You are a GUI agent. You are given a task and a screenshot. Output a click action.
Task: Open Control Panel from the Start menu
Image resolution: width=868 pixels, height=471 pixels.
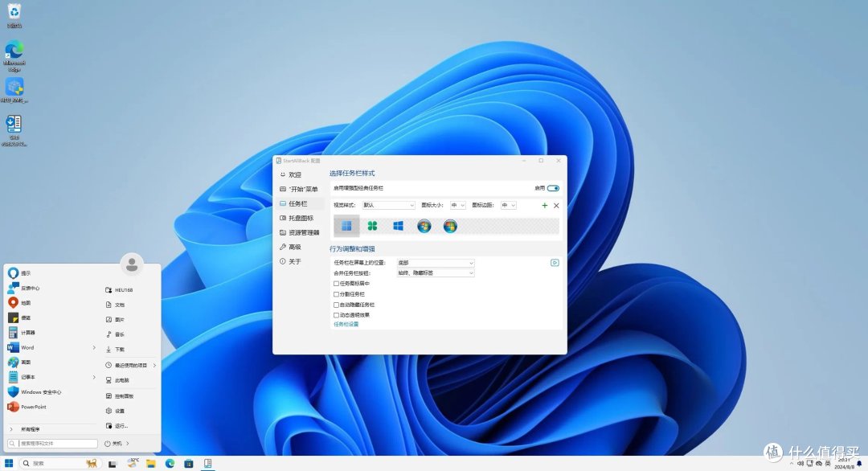tap(121, 395)
